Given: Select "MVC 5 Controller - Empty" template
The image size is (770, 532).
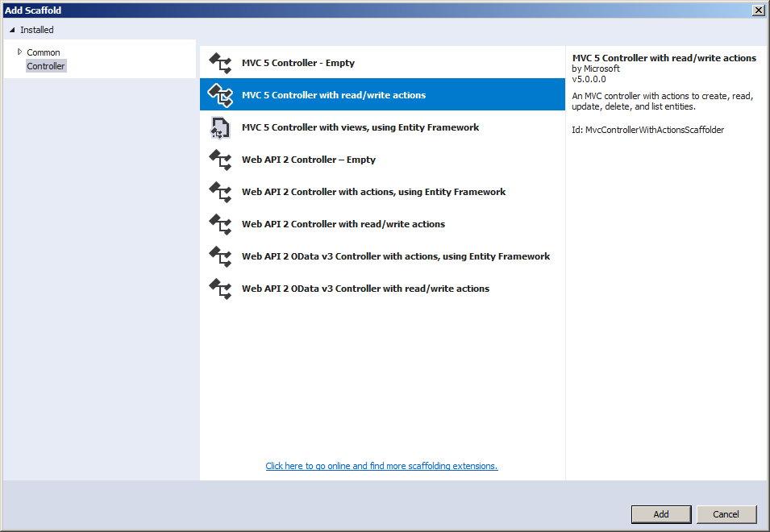Looking at the screenshot, I should click(382, 63).
